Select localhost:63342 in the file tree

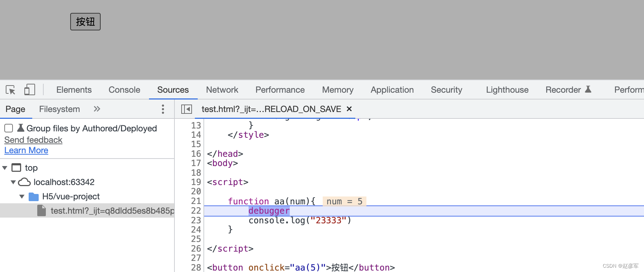(x=64, y=182)
